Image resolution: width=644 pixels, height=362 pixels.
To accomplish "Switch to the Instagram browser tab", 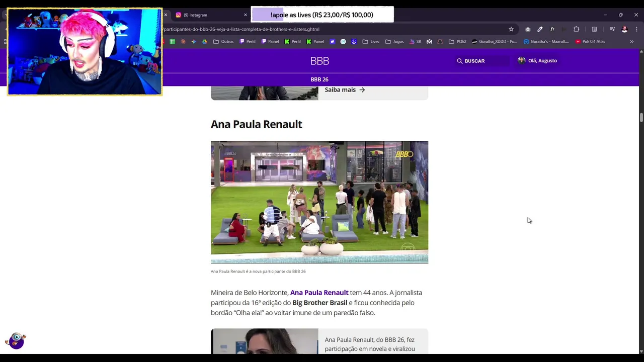I will [x=208, y=15].
